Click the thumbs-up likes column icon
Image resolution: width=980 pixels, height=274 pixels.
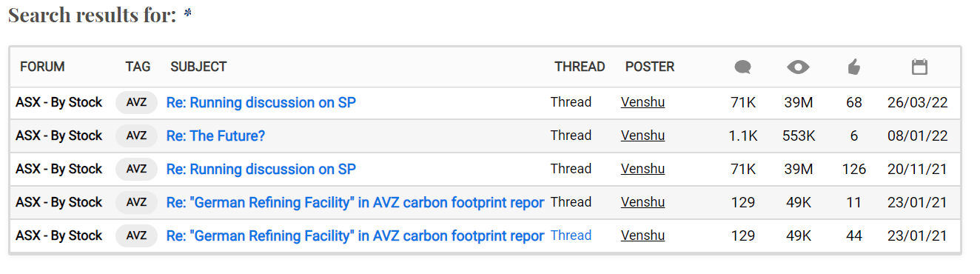coord(854,67)
